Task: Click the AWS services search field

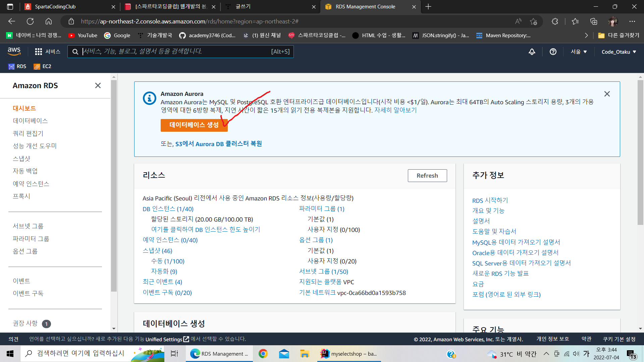Action: click(x=180, y=52)
